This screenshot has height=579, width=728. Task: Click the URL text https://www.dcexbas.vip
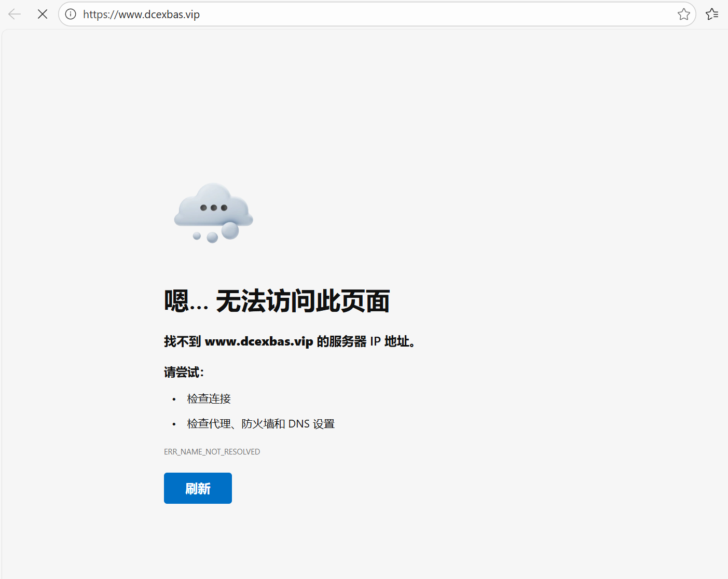click(x=141, y=15)
